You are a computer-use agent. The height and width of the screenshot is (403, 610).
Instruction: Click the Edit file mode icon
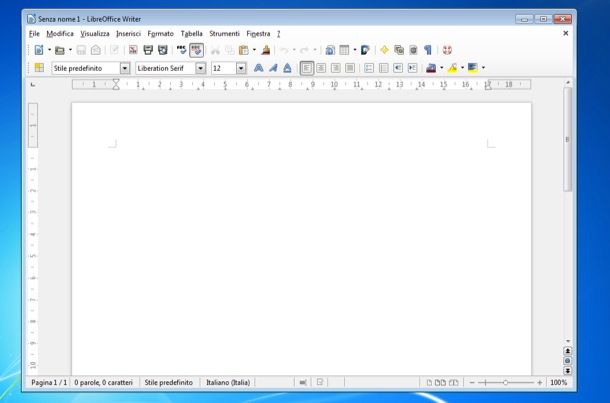(114, 50)
